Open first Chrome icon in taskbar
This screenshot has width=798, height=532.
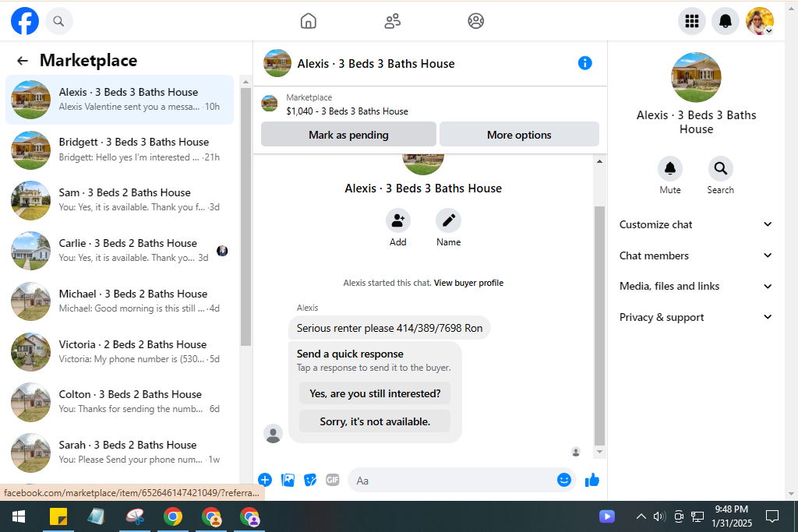click(173, 516)
